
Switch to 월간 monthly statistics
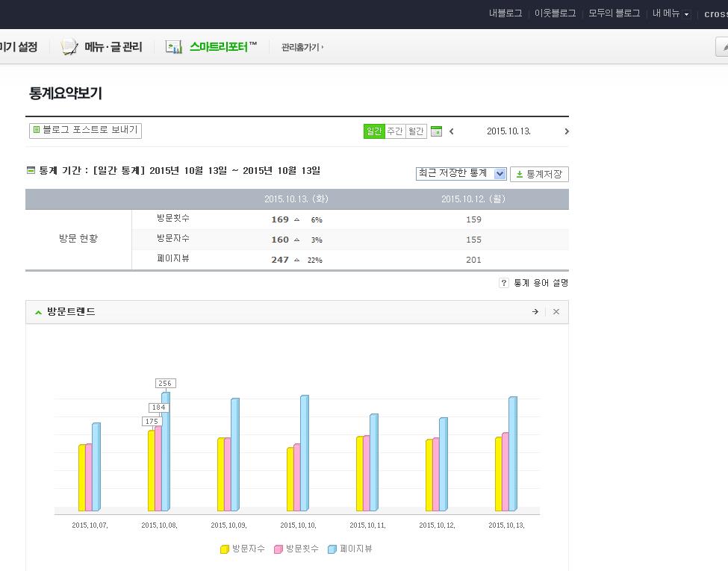click(416, 131)
